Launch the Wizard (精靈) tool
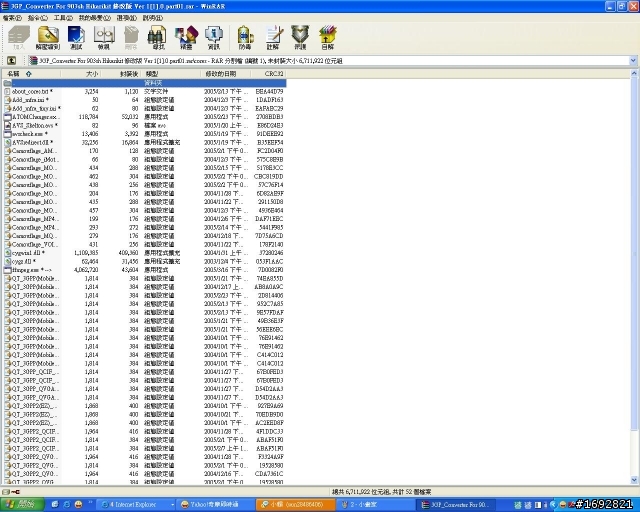Image resolution: width=640 pixels, height=512 pixels. point(186,38)
